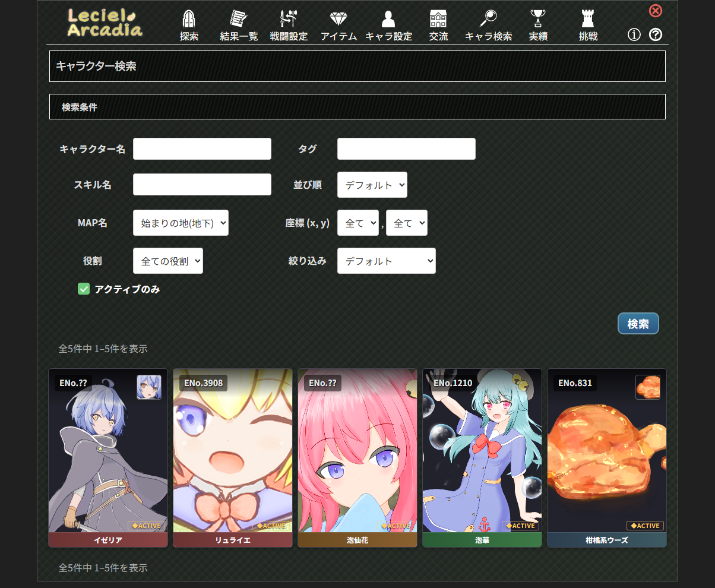
Task: Open the 戦闘設定 battle icon
Action: tap(289, 20)
